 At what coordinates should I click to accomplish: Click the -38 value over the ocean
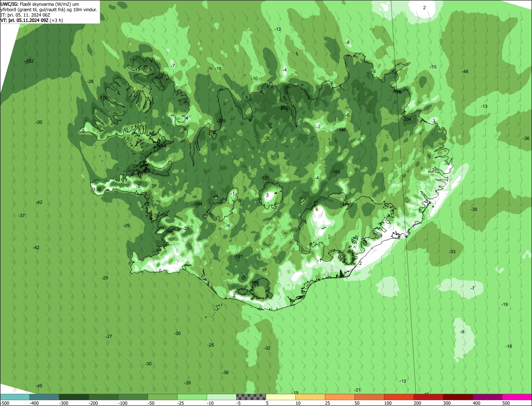pyautogui.click(x=225, y=373)
